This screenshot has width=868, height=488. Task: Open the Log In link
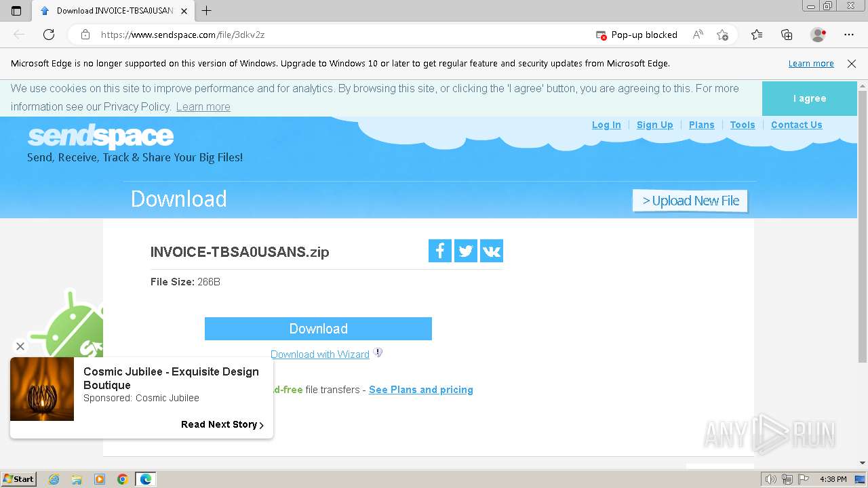coord(606,125)
